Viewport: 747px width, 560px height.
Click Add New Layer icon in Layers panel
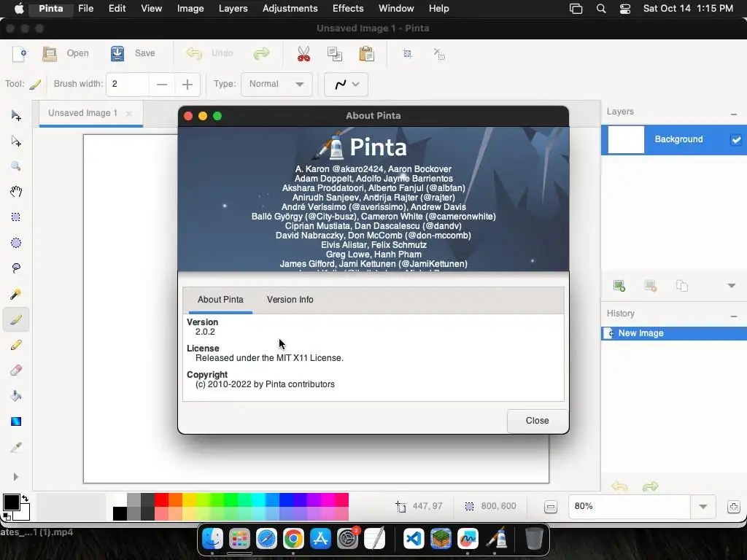tap(619, 286)
